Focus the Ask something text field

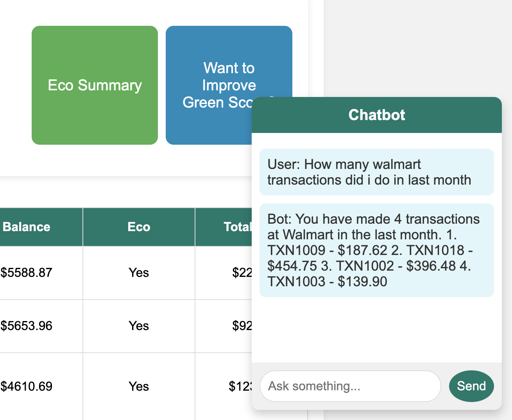(350, 386)
